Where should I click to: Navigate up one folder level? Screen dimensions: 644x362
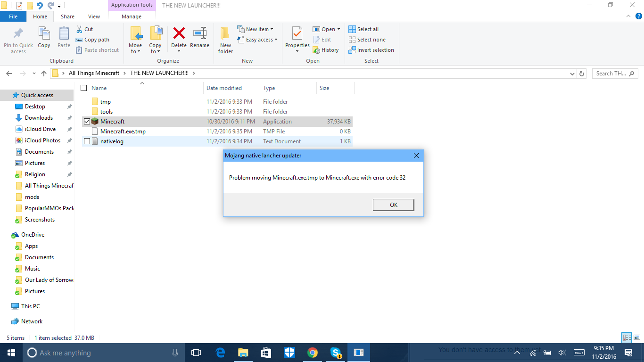(44, 74)
